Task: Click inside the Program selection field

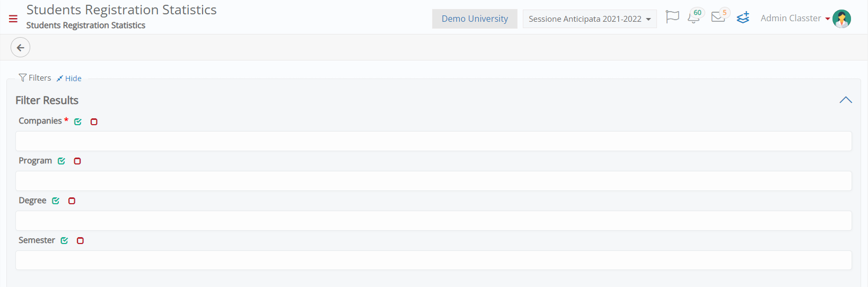Action: coord(434,181)
